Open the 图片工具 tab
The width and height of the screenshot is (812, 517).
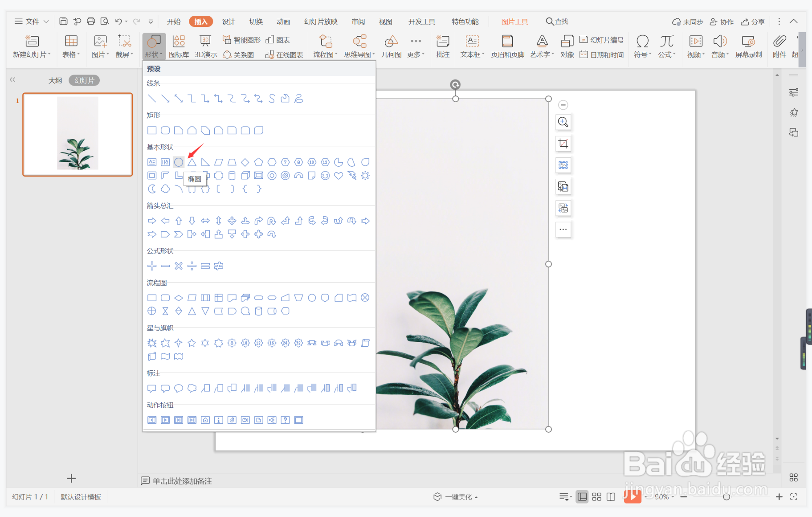click(514, 22)
